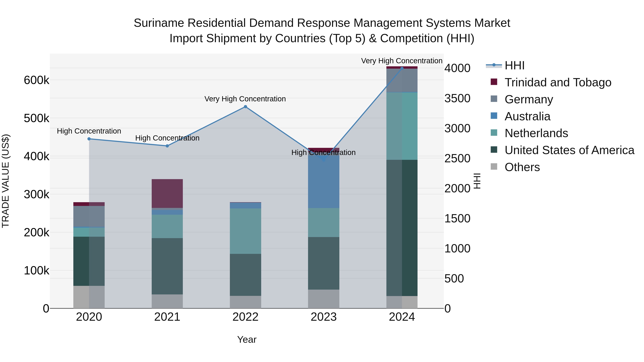Click the Year axis title
Viewport: 644px width, 362px height.
[x=247, y=339]
